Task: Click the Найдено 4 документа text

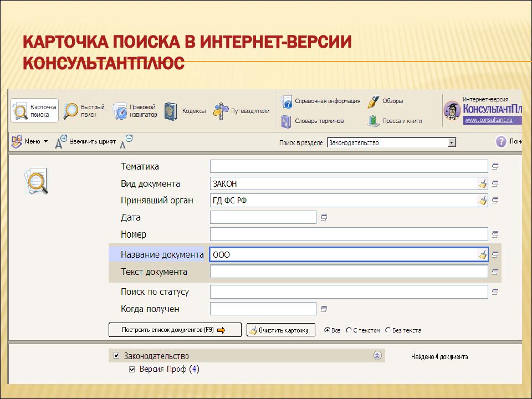Action: (x=439, y=357)
